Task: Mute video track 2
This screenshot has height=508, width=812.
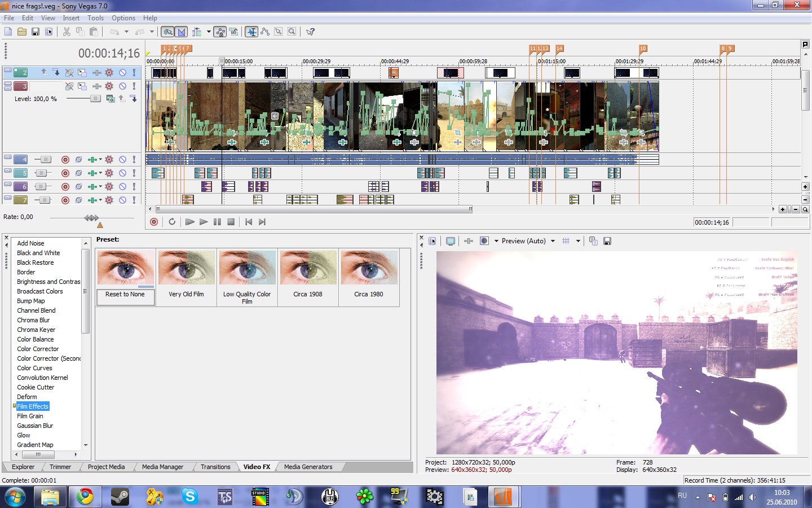Action: click(122, 72)
